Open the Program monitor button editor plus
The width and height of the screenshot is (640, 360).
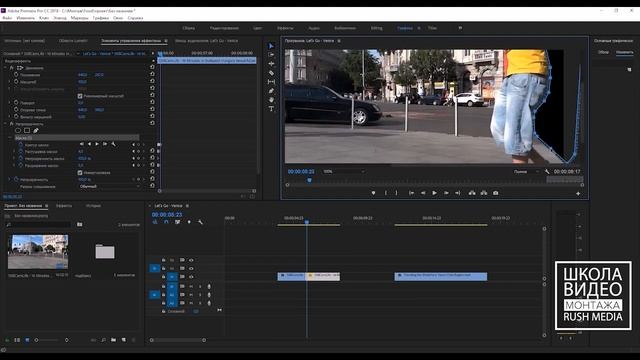point(578,193)
